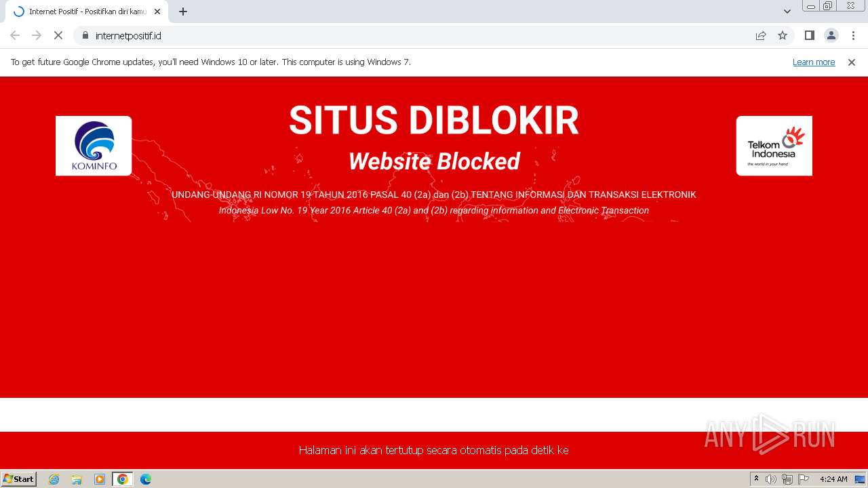View site information via lock icon

coord(85,35)
